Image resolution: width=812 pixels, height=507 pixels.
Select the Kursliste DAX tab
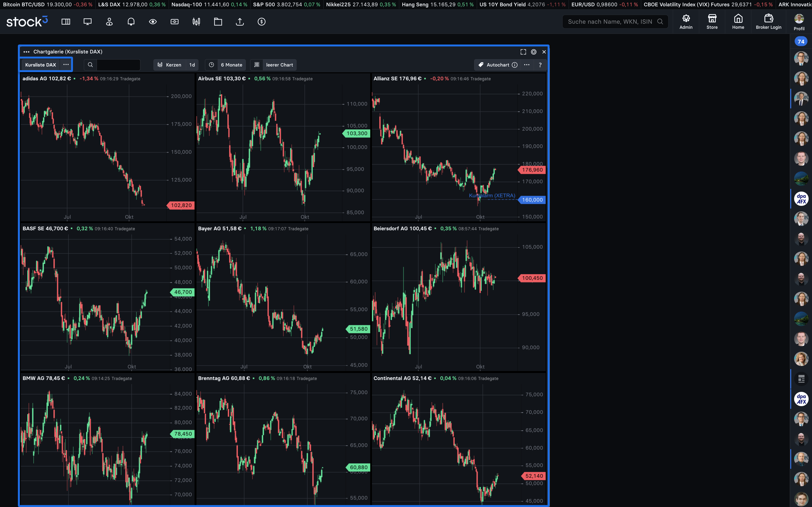click(x=41, y=65)
